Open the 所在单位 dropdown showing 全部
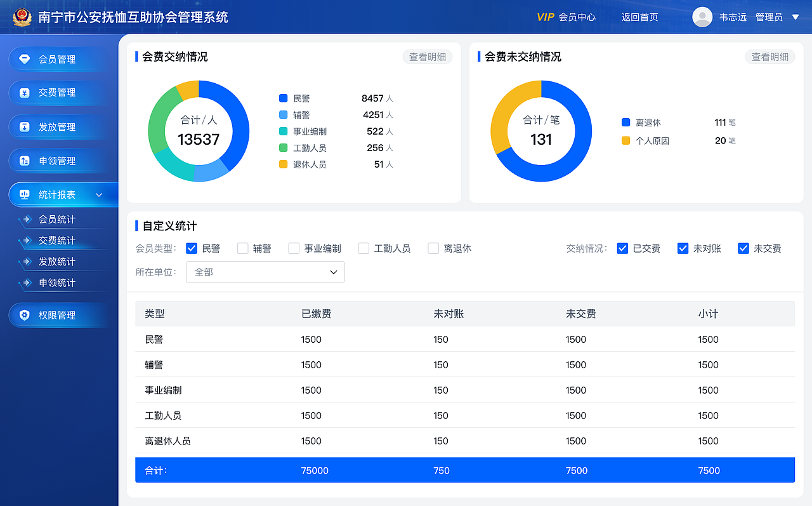This screenshot has height=506, width=812. click(265, 272)
